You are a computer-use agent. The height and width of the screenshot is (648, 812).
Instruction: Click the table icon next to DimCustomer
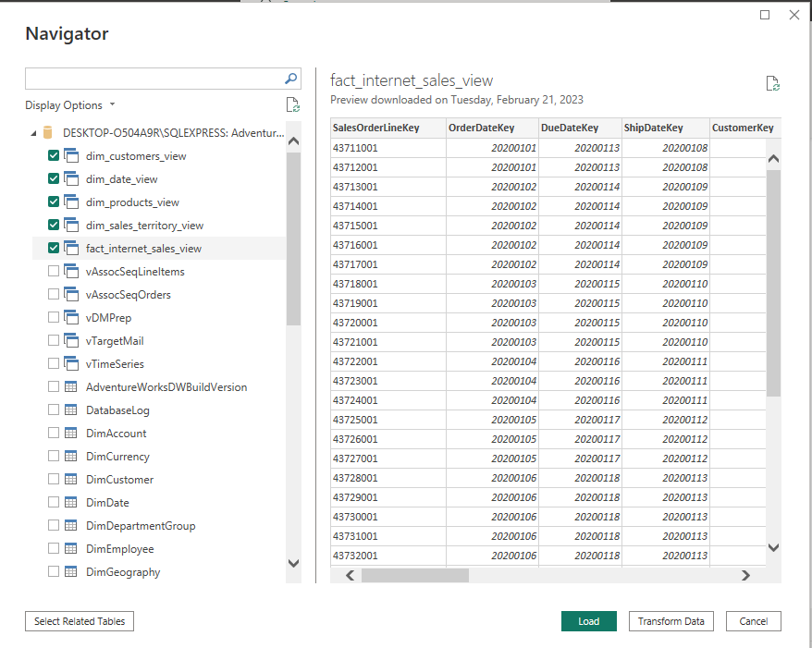coord(71,479)
